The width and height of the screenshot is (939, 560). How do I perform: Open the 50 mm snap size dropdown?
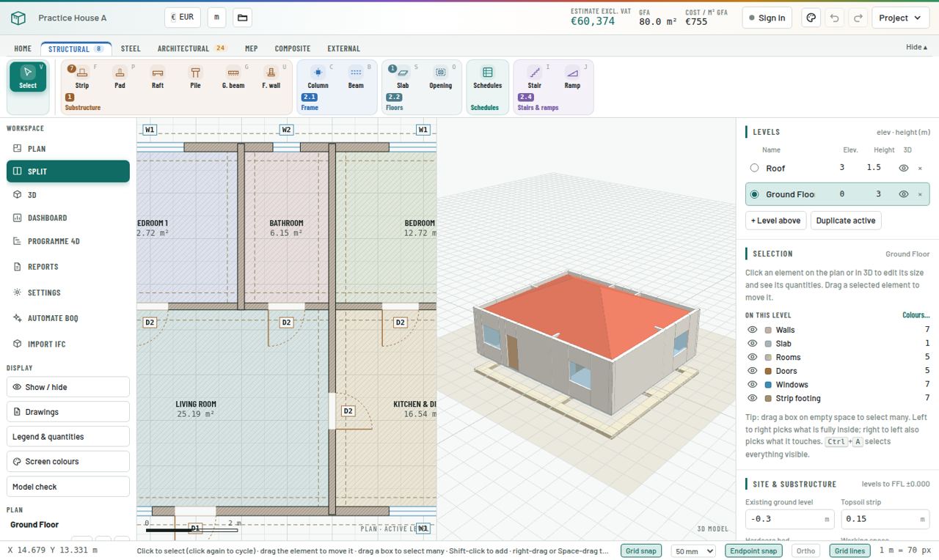tap(693, 550)
